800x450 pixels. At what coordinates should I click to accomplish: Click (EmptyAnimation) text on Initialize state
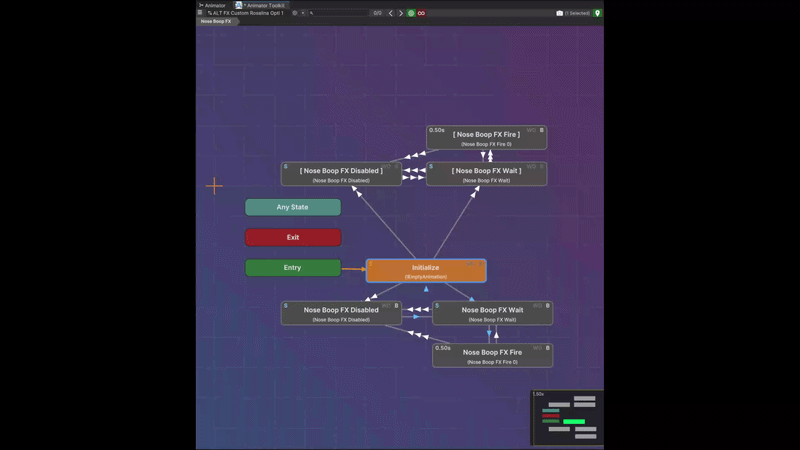(426, 277)
